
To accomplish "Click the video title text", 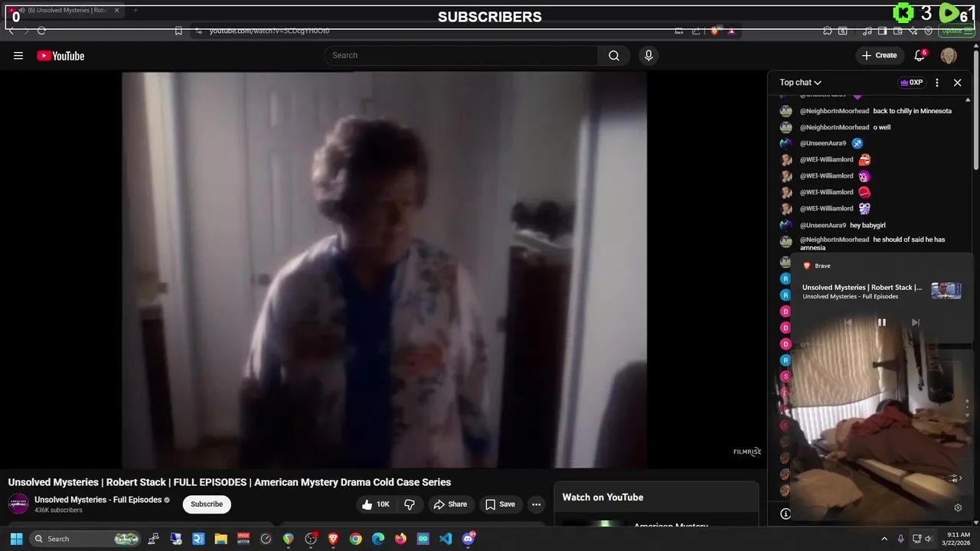I will point(230,482).
